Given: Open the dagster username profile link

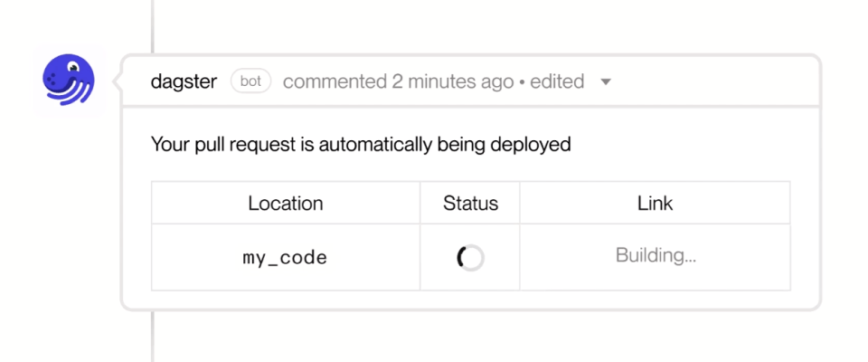Looking at the screenshot, I should (x=184, y=81).
